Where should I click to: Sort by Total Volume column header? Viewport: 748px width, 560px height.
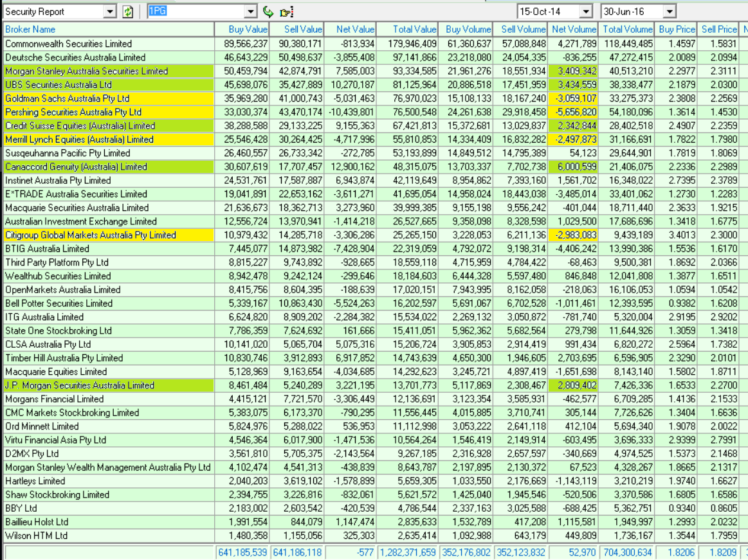point(626,29)
